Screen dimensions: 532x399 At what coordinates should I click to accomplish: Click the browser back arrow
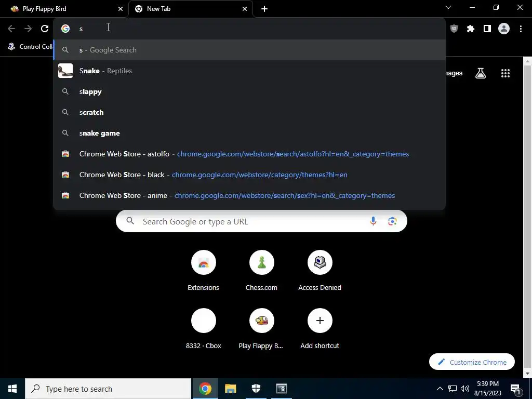(11, 29)
